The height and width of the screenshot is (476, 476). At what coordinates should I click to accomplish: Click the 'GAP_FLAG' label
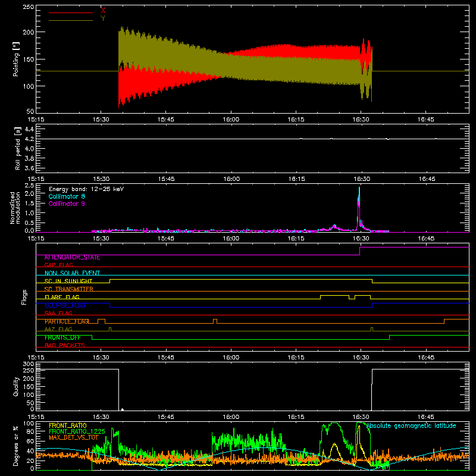click(x=58, y=265)
